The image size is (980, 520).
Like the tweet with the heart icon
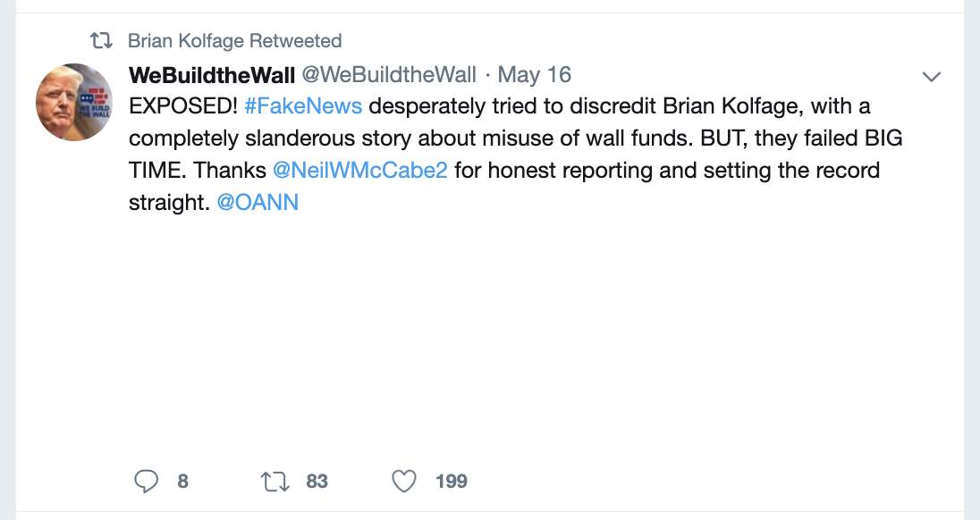(405, 482)
